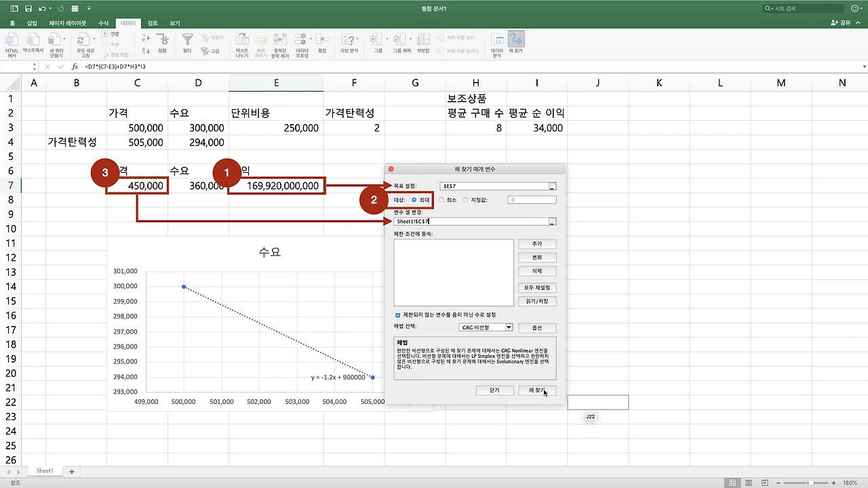868x488 pixels.
Task: Select the Sheet1 tab
Action: pyautogui.click(x=45, y=471)
